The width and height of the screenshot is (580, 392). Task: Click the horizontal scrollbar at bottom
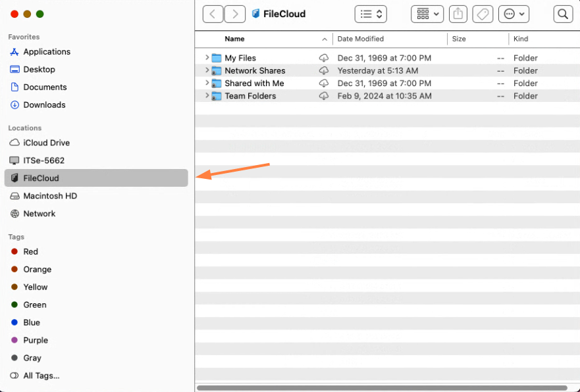click(387, 387)
